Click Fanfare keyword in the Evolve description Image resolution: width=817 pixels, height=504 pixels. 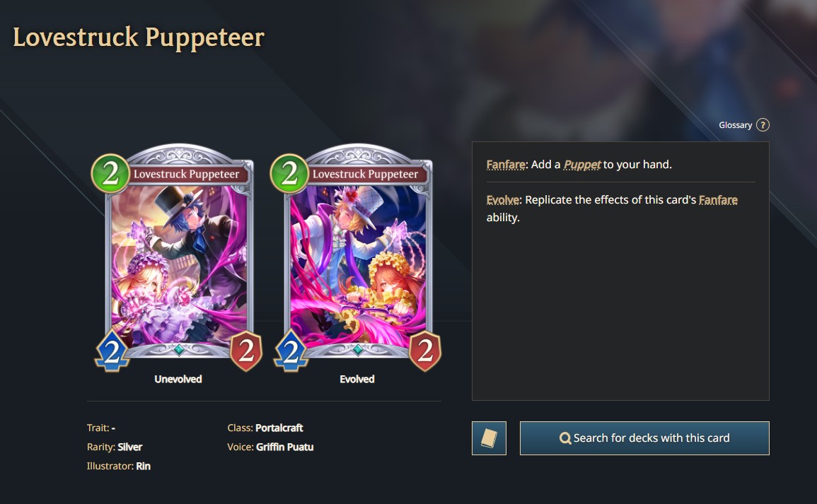click(x=718, y=200)
